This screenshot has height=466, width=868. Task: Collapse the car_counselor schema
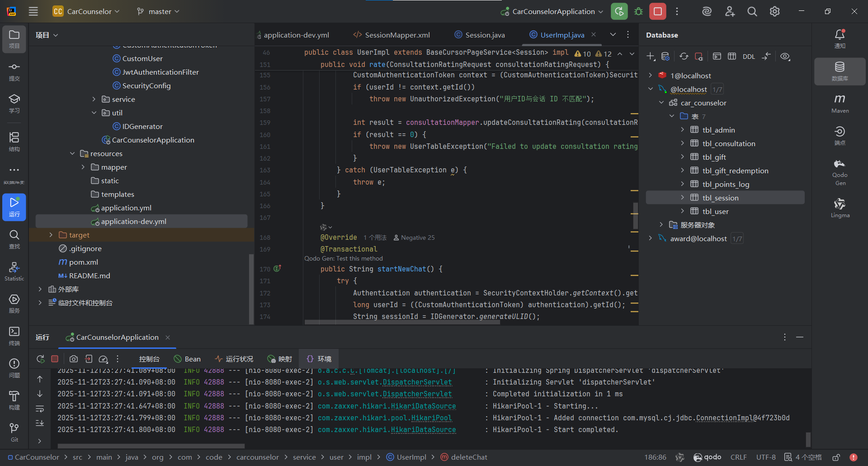pyautogui.click(x=661, y=103)
